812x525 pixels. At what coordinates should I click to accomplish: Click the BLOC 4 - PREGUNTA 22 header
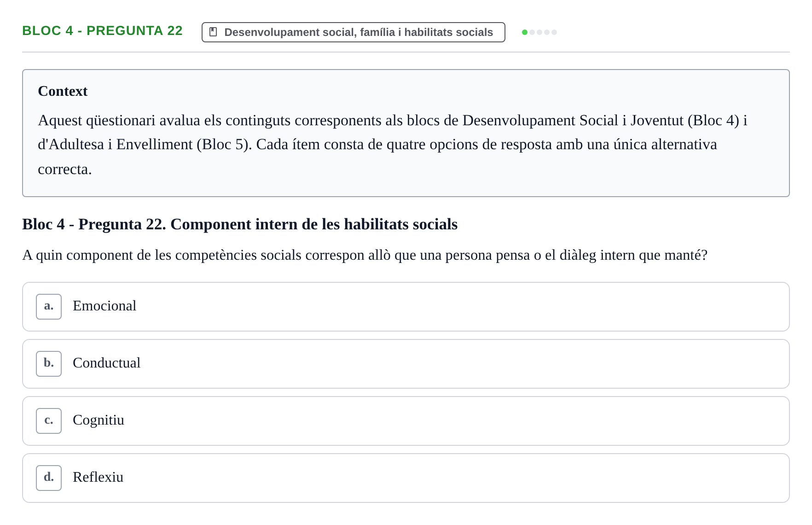pyautogui.click(x=102, y=31)
